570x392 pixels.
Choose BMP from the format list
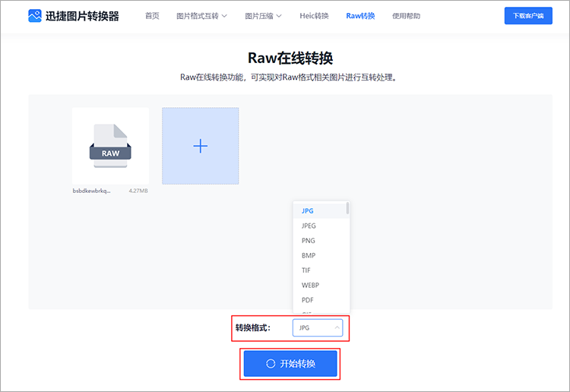point(320,255)
